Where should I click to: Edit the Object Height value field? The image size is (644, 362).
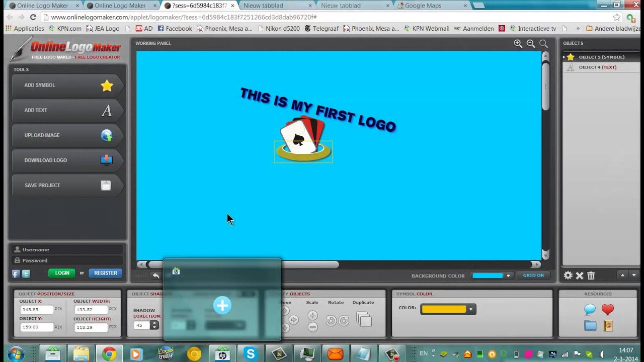91,328
